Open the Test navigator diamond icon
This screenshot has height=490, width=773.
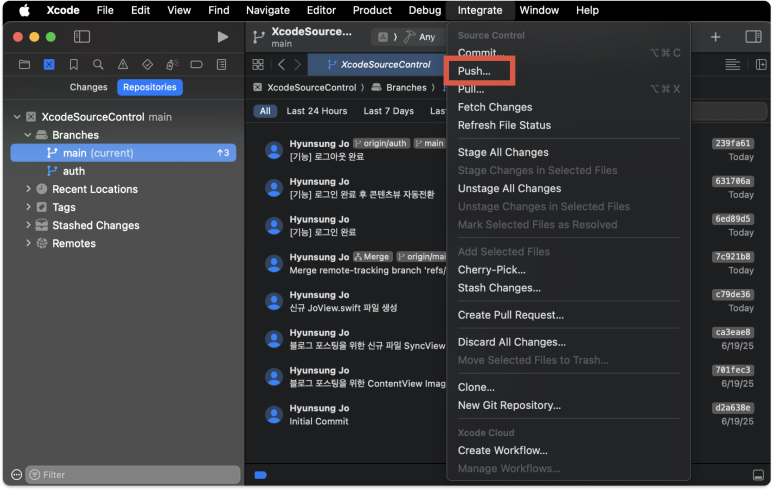[147, 65]
